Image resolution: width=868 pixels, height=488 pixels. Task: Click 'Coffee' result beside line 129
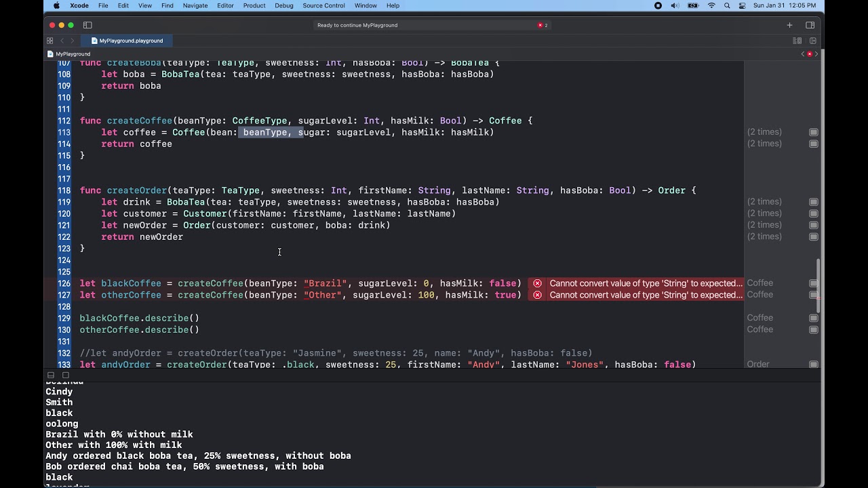tap(759, 318)
